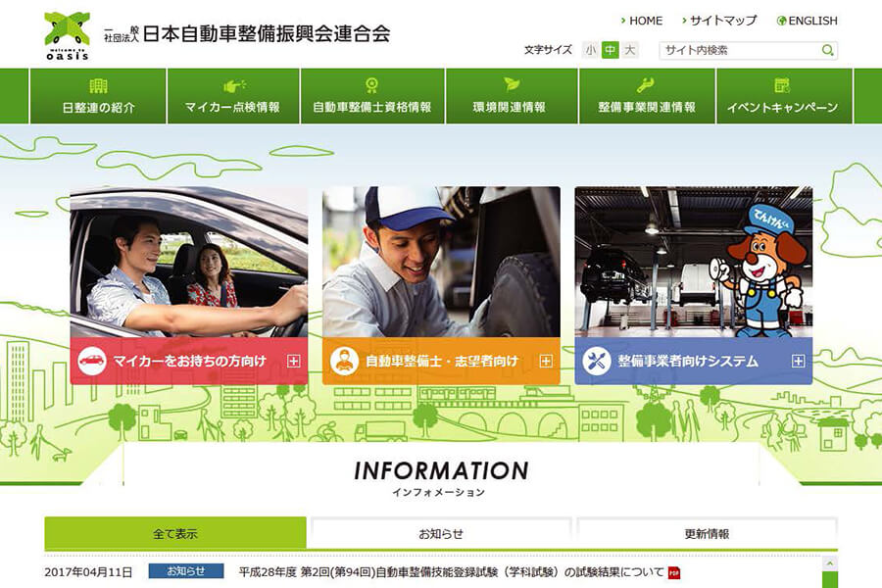
Task: Open the 環境関連情報 menu
Action: (511, 96)
